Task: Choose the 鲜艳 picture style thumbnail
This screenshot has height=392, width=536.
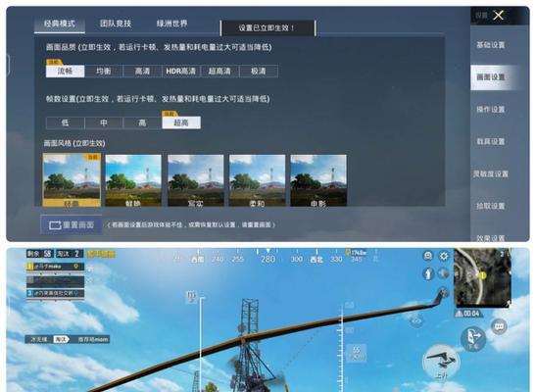Action: (133, 180)
